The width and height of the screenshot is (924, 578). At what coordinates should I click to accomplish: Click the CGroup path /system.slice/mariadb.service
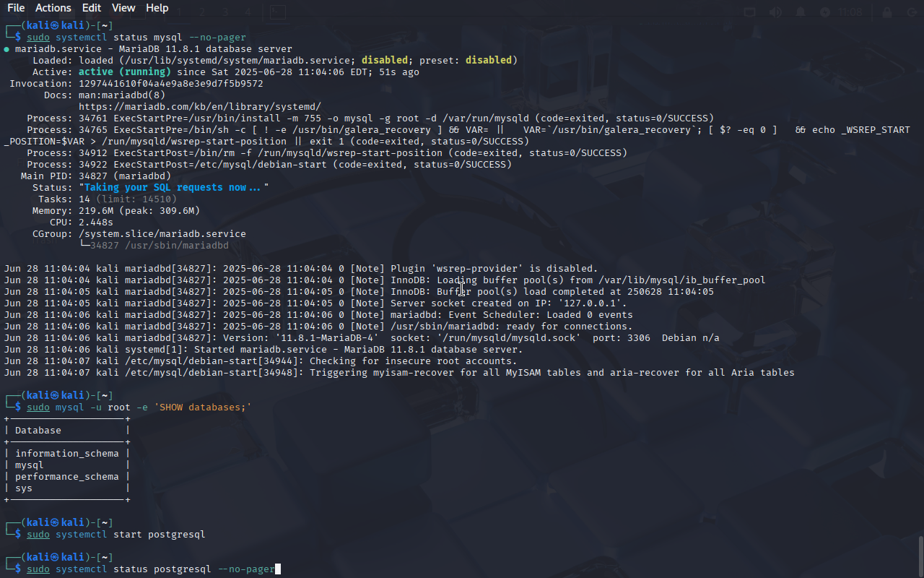(162, 233)
